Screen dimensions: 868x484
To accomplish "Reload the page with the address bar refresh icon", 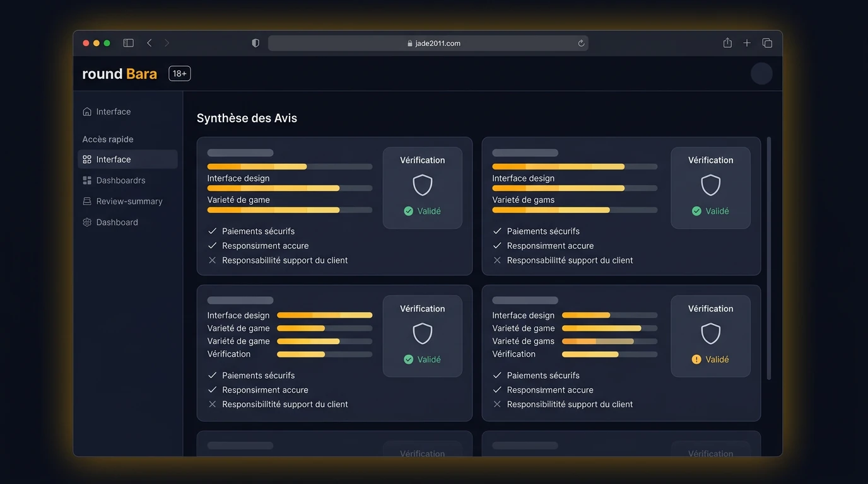I will point(581,43).
